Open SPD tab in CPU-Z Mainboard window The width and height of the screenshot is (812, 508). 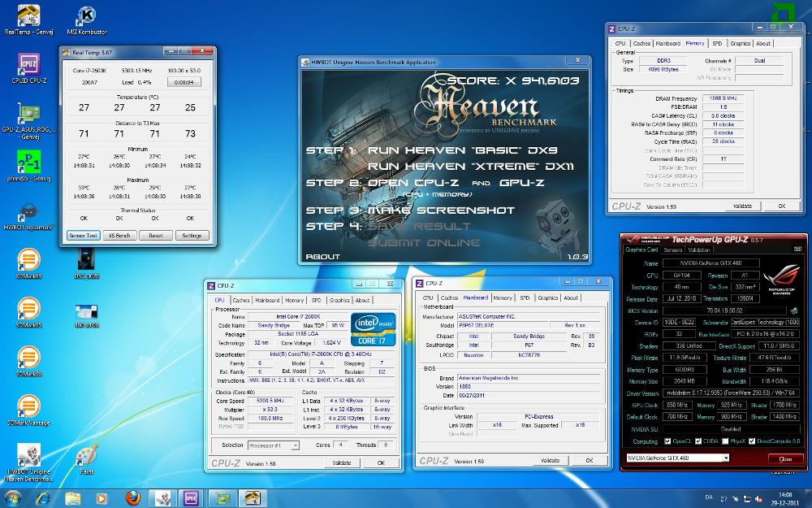click(525, 298)
